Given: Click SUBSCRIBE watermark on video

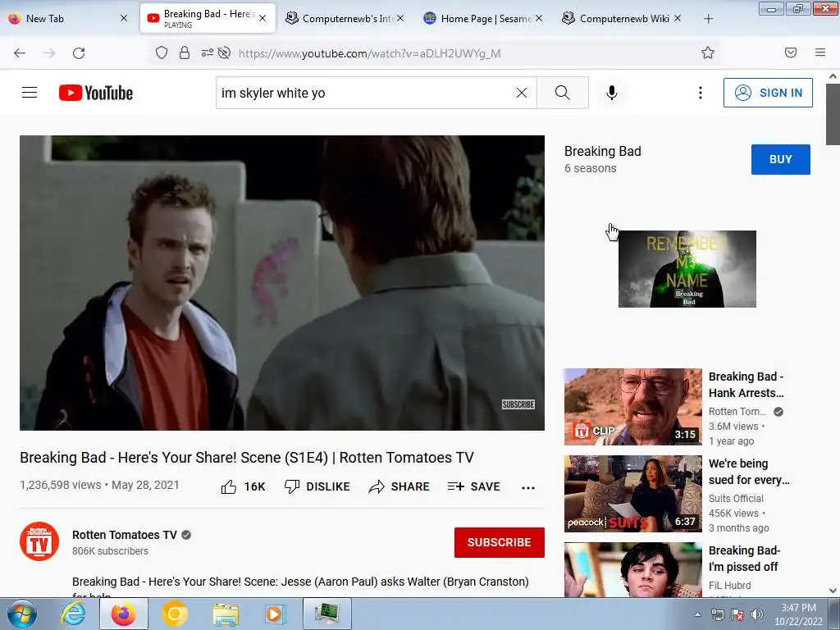Looking at the screenshot, I should click(518, 404).
